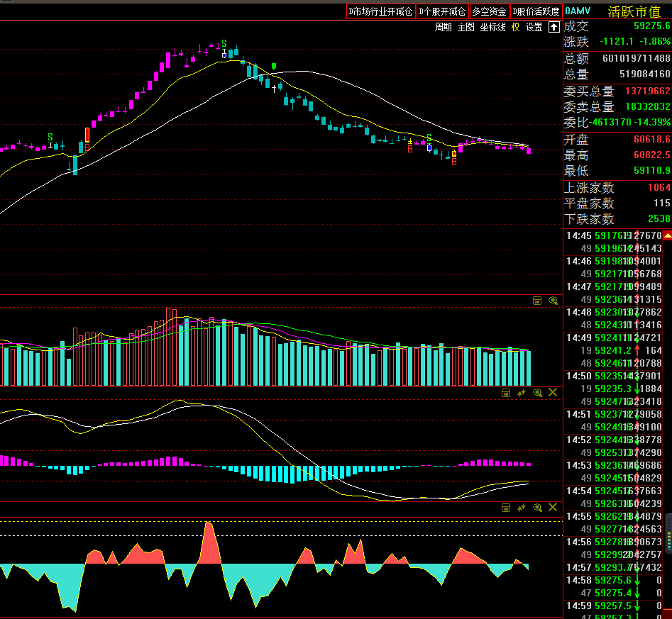The image size is (672, 619).
Task: Select the D个股开减仓 tab
Action: click(442, 11)
